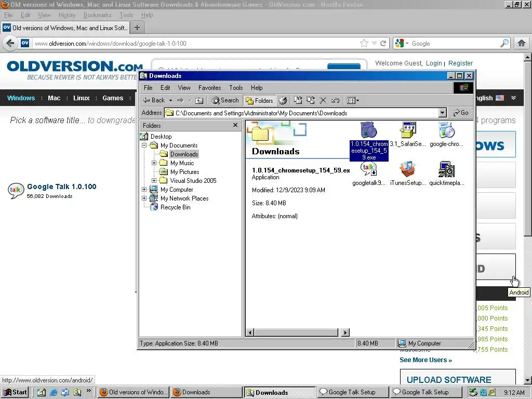Expand the My Computer tree node
The width and height of the screenshot is (532, 399).
pyautogui.click(x=144, y=189)
